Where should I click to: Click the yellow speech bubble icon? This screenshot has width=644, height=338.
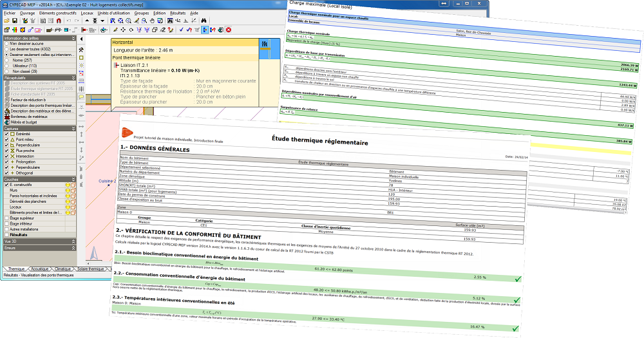click(81, 97)
